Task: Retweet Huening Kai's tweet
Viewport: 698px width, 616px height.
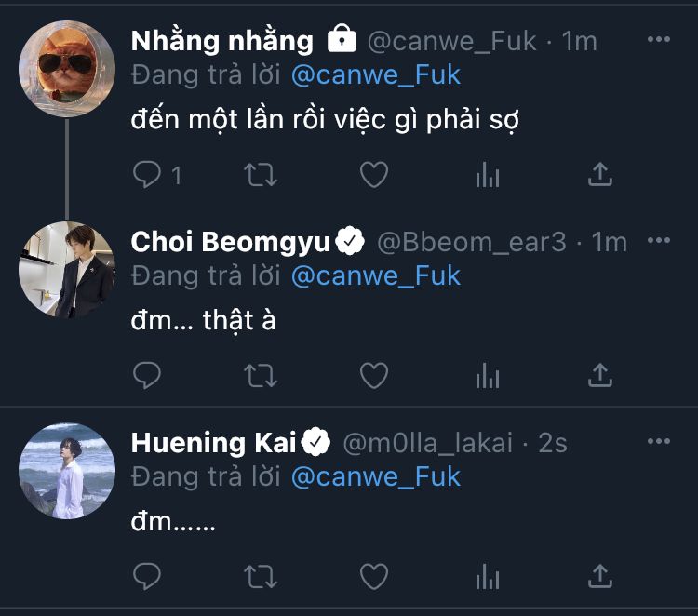Action: pos(261,576)
